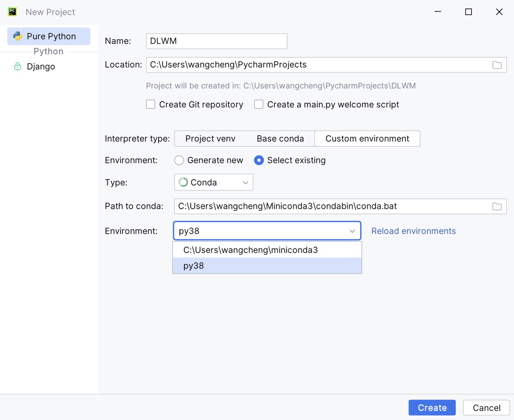The height and width of the screenshot is (420, 514).
Task: Enable the Create Git repository checkbox
Action: [x=150, y=104]
